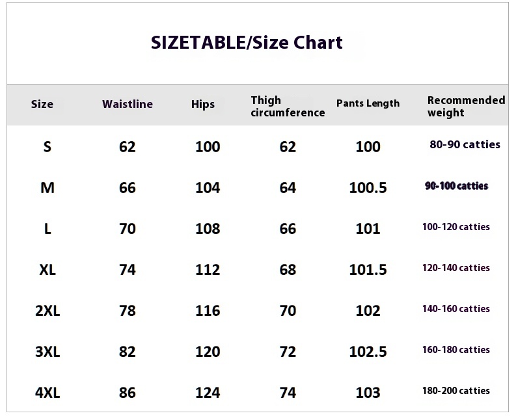This screenshot has width=531, height=420.
Task: Select pants length value 100.5
Action: click(368, 188)
